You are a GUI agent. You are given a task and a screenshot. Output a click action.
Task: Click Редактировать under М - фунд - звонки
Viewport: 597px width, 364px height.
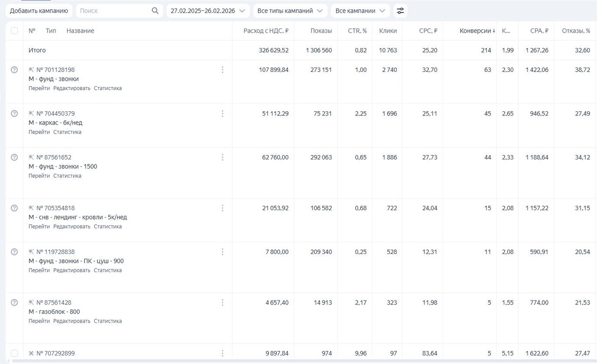click(72, 89)
